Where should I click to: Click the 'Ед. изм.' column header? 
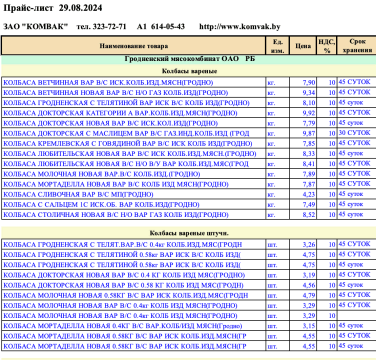point(278,46)
